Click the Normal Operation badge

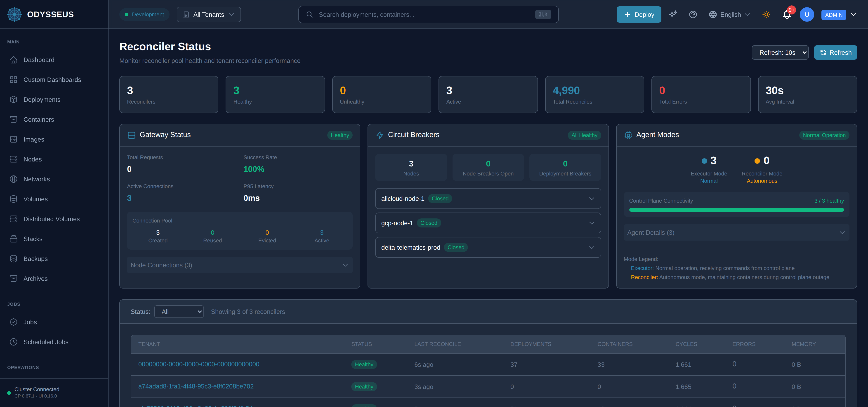pos(824,135)
